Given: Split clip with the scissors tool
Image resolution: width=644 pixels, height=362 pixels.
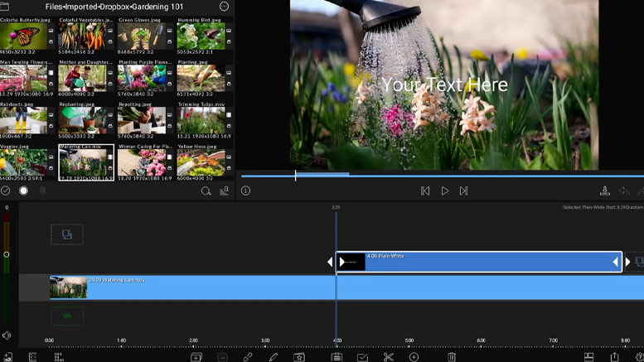Looking at the screenshot, I should coord(388,357).
